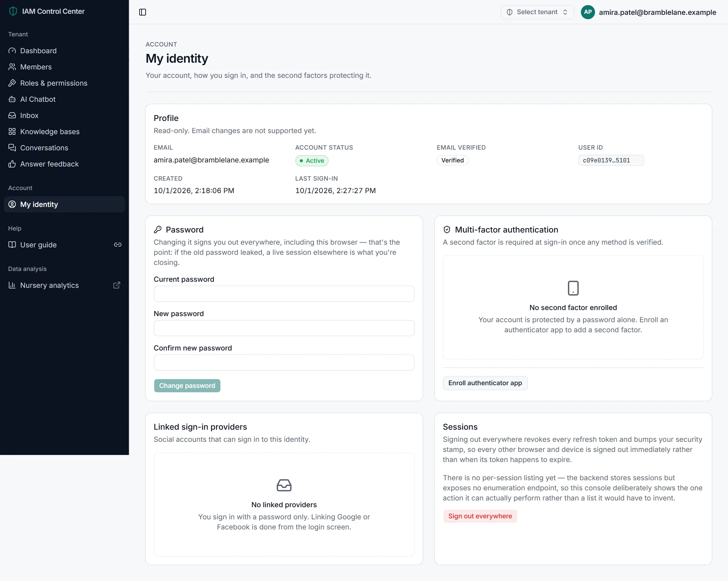Click amira.patel@bramblelane.example in the header
The height and width of the screenshot is (581, 728).
pos(658,12)
